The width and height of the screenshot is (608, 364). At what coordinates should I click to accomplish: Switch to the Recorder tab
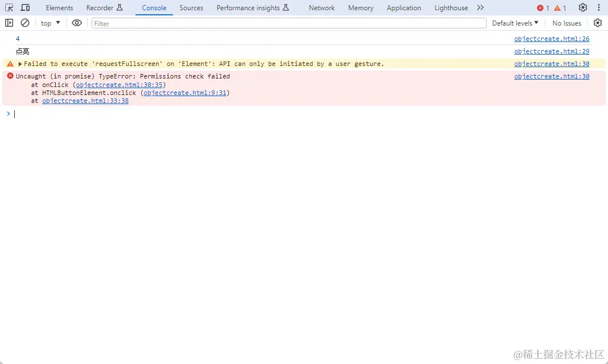tap(104, 8)
